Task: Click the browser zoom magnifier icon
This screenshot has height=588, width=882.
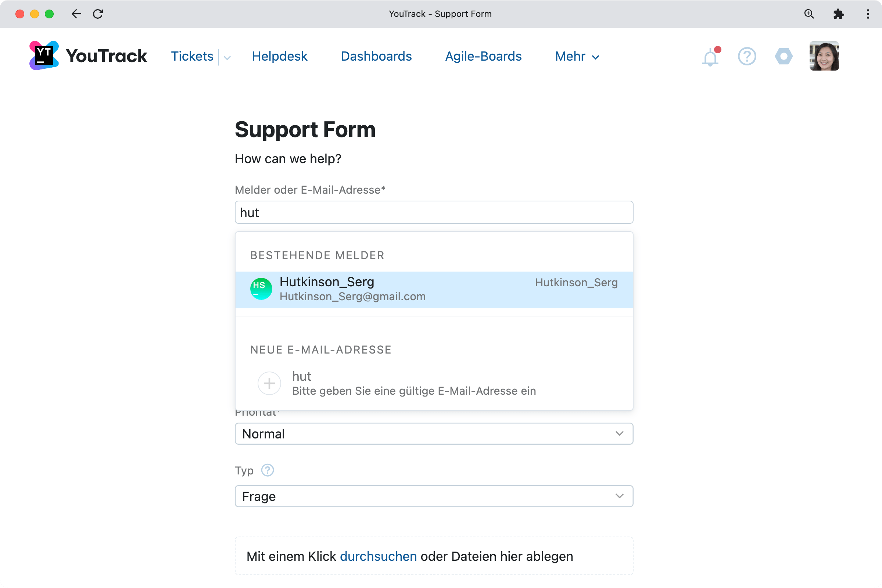Action: coord(810,14)
